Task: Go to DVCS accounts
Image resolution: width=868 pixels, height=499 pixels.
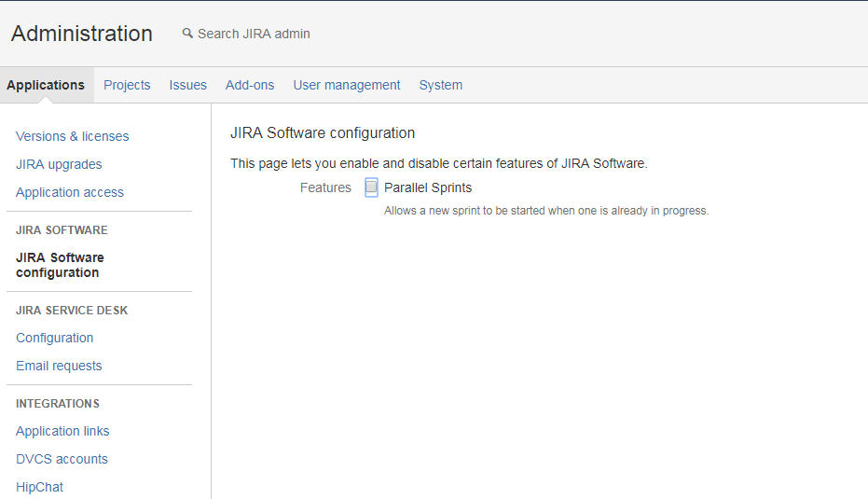Action: tap(62, 459)
